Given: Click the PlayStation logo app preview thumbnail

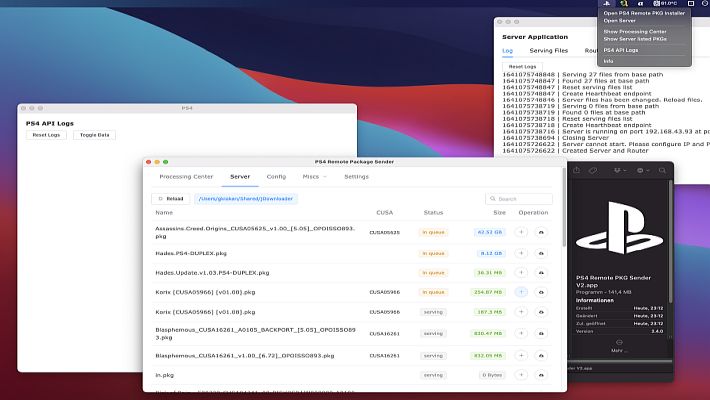Looking at the screenshot, I should pyautogui.click(x=619, y=228).
